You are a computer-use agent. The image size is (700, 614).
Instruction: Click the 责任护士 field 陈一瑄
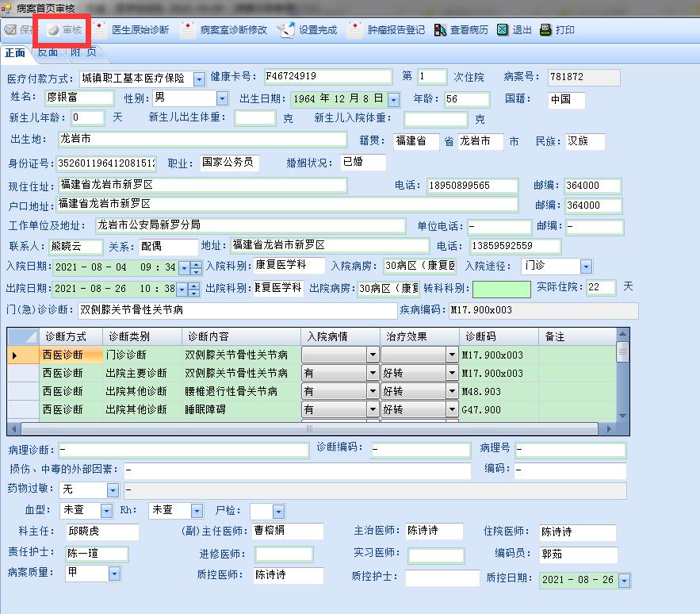coord(97,554)
